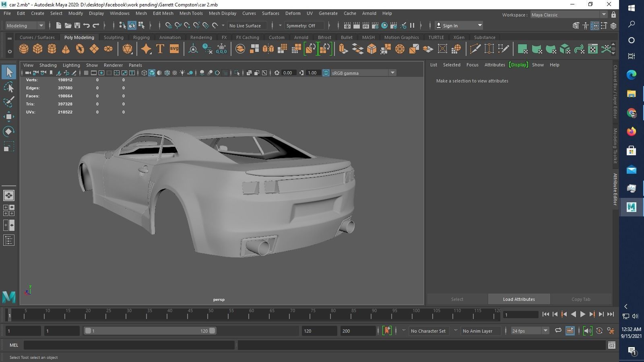This screenshot has width=644, height=362.
Task: Open Render Settings clapperboard gear icon
Action: [x=375, y=25]
